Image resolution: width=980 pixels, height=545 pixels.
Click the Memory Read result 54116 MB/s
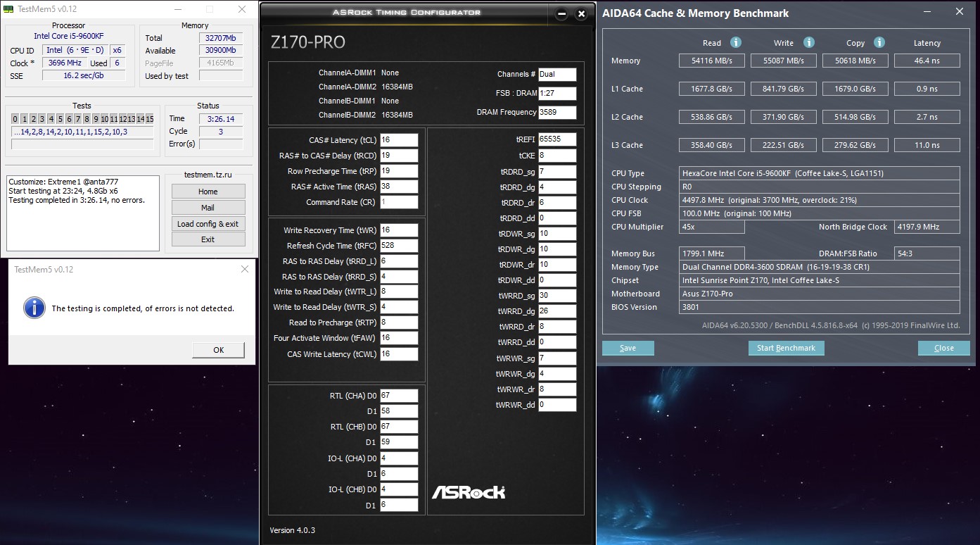pos(711,61)
